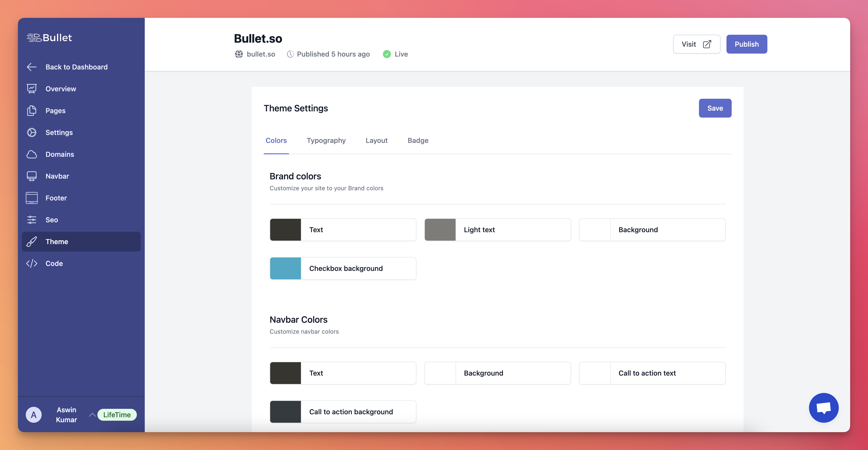This screenshot has width=868, height=450.
Task: Click the Publish button
Action: coord(747,44)
